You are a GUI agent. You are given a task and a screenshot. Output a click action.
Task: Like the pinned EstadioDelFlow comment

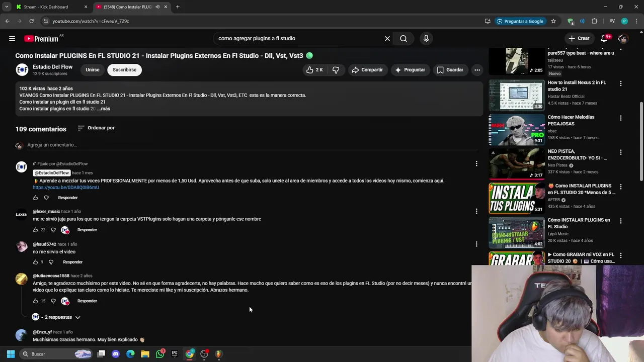point(35,198)
